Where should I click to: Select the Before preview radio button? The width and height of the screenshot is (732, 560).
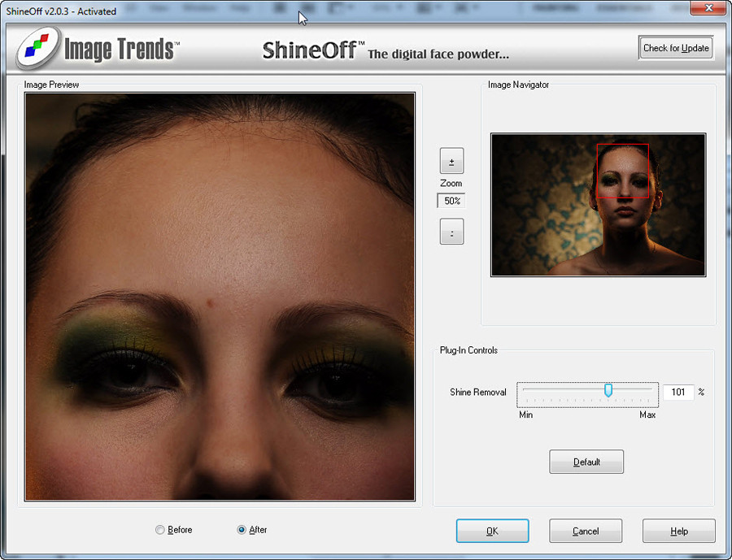click(160, 530)
